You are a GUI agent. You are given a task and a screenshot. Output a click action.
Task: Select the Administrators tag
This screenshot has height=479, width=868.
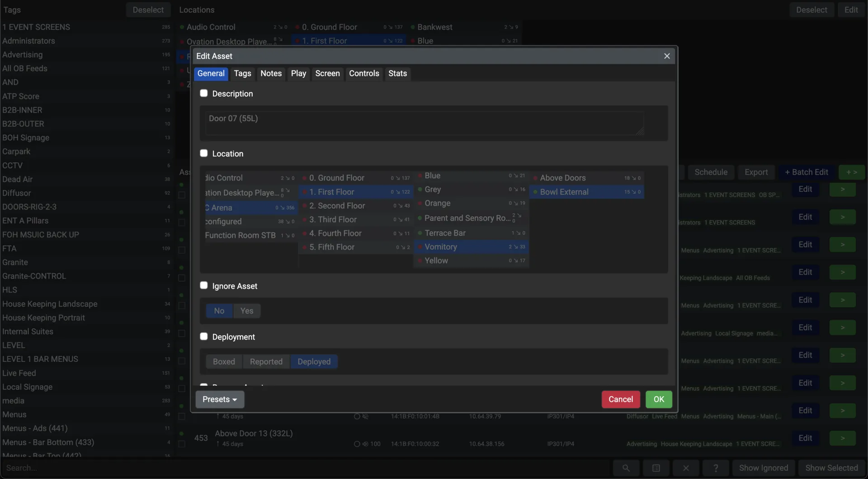86,41
